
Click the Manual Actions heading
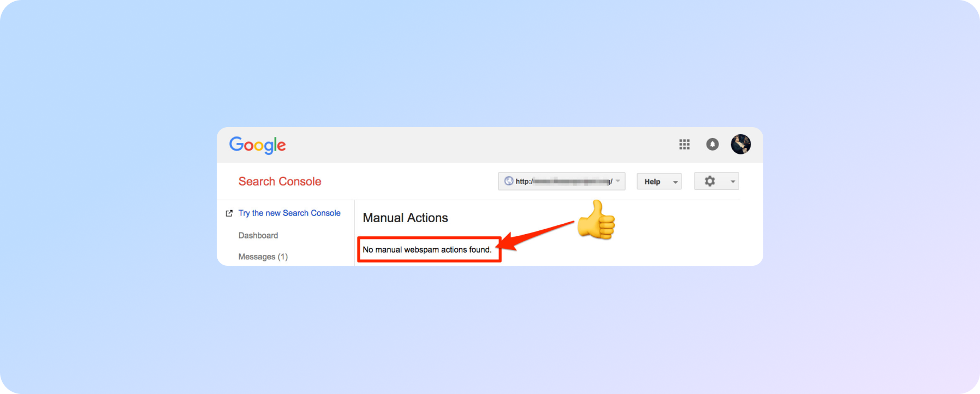pos(405,218)
